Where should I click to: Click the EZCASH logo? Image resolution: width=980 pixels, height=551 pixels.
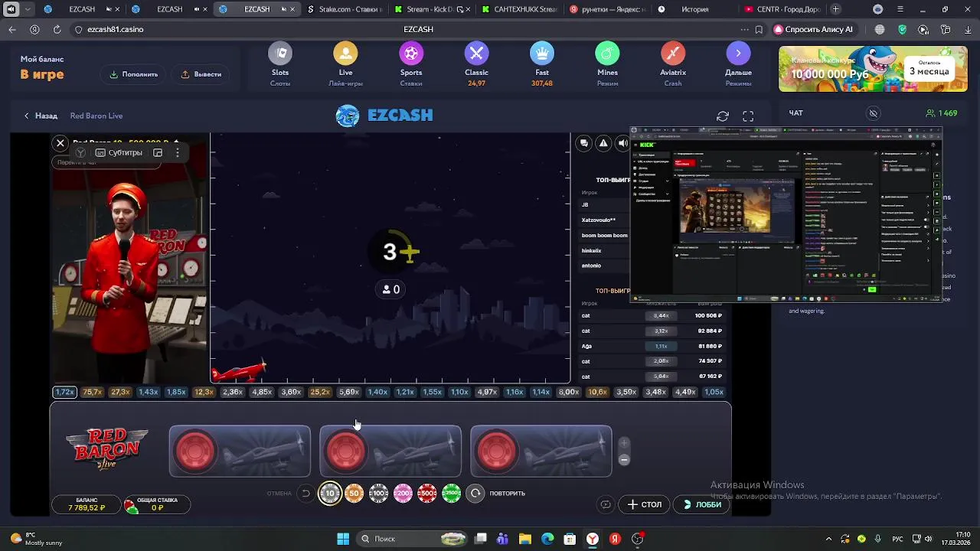point(384,116)
